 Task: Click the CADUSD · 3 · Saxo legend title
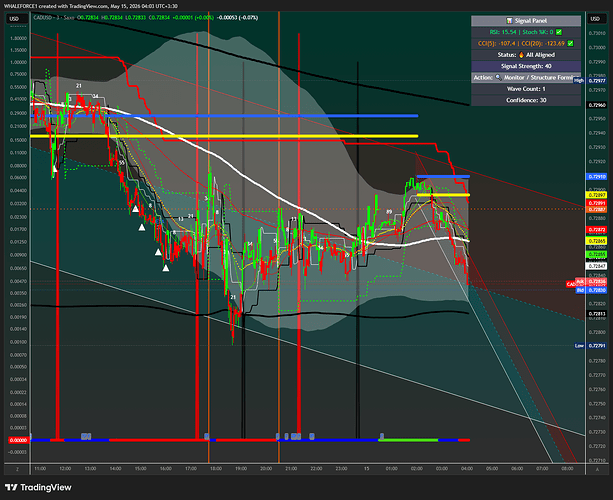(x=54, y=18)
